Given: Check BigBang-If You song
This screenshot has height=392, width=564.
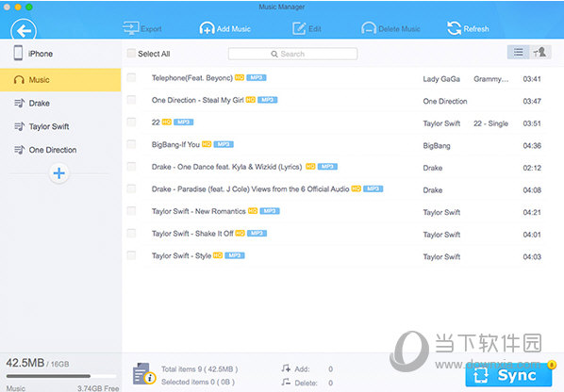Looking at the screenshot, I should (x=131, y=144).
